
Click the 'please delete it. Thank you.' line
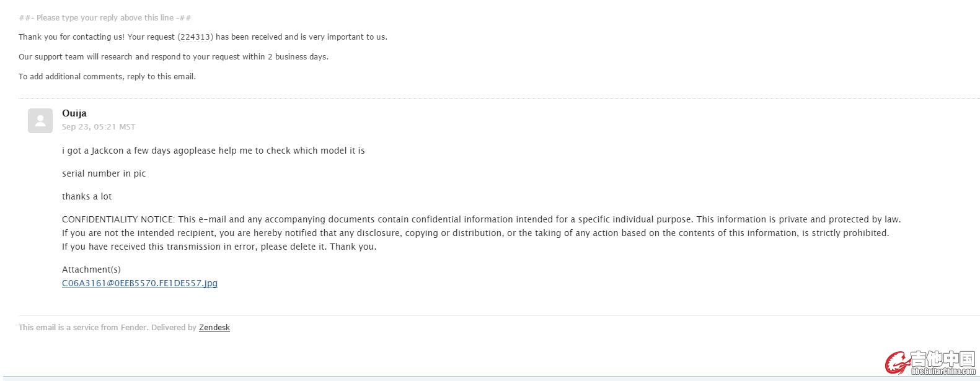(219, 247)
